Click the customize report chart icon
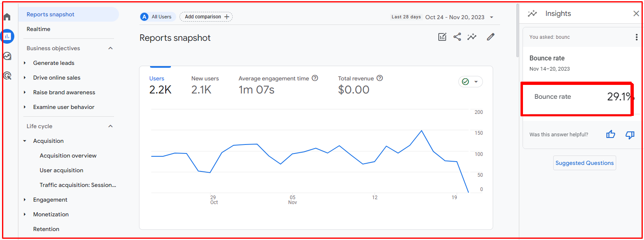The height and width of the screenshot is (240, 644). click(x=442, y=37)
